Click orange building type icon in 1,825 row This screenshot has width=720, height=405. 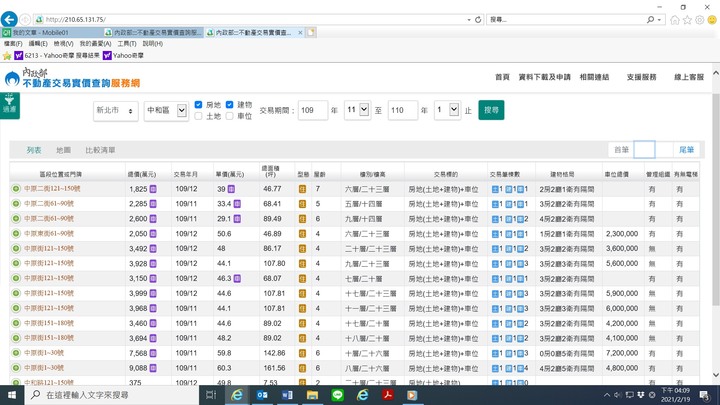[302, 189]
